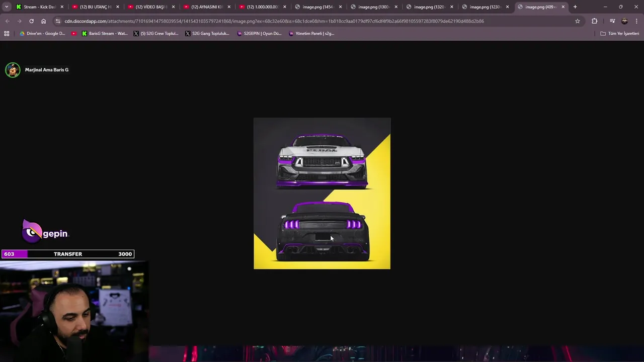Close the image.png (1300 tab

click(x=396, y=7)
